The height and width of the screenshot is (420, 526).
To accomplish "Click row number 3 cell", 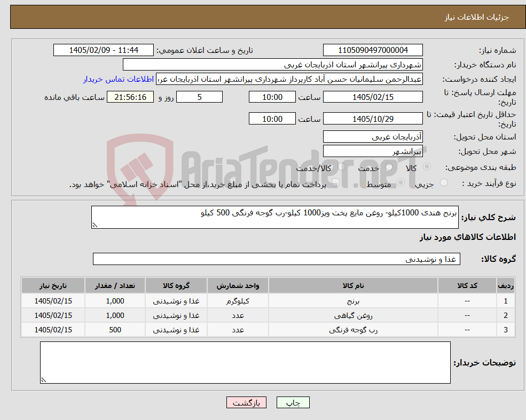I will (x=506, y=330).
